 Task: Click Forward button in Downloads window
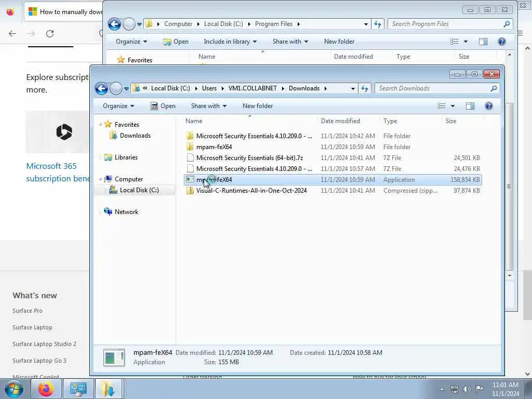tap(116, 88)
